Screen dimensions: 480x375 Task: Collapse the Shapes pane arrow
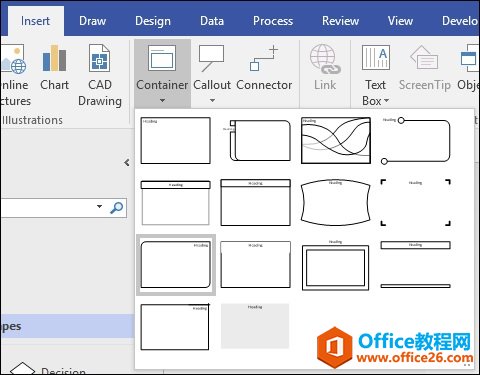click(x=127, y=163)
